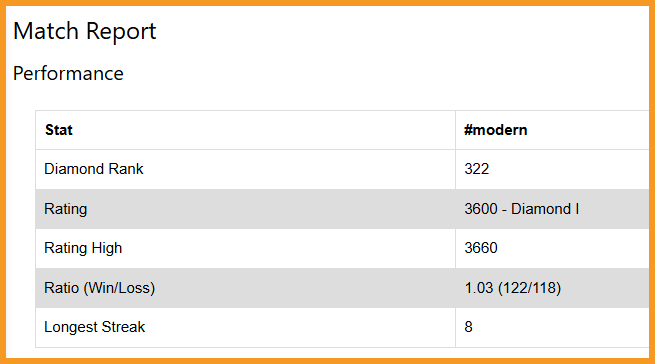The height and width of the screenshot is (364, 655).
Task: Select the Stat column header
Action: pos(59,130)
